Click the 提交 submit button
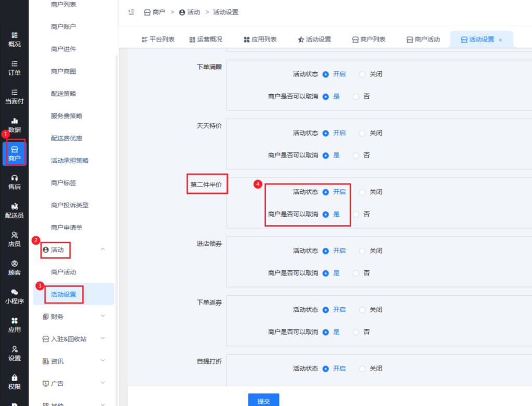This screenshot has height=406, width=532. tap(263, 400)
